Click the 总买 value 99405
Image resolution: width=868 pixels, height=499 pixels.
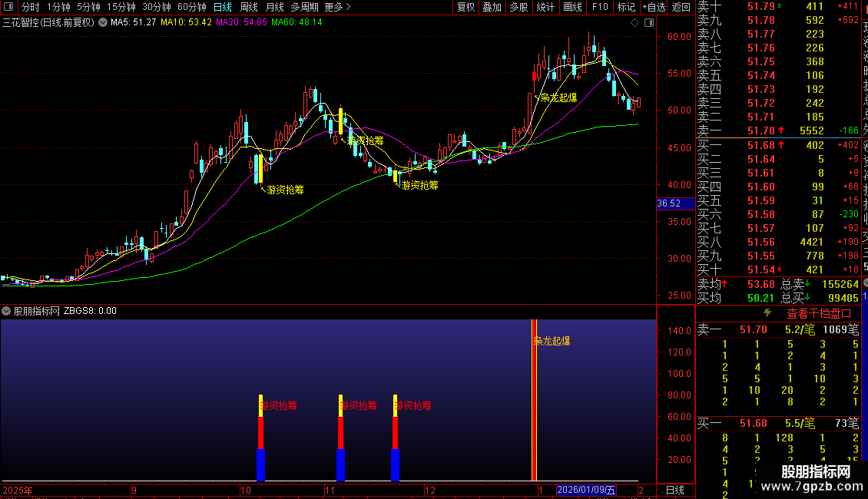[843, 298]
